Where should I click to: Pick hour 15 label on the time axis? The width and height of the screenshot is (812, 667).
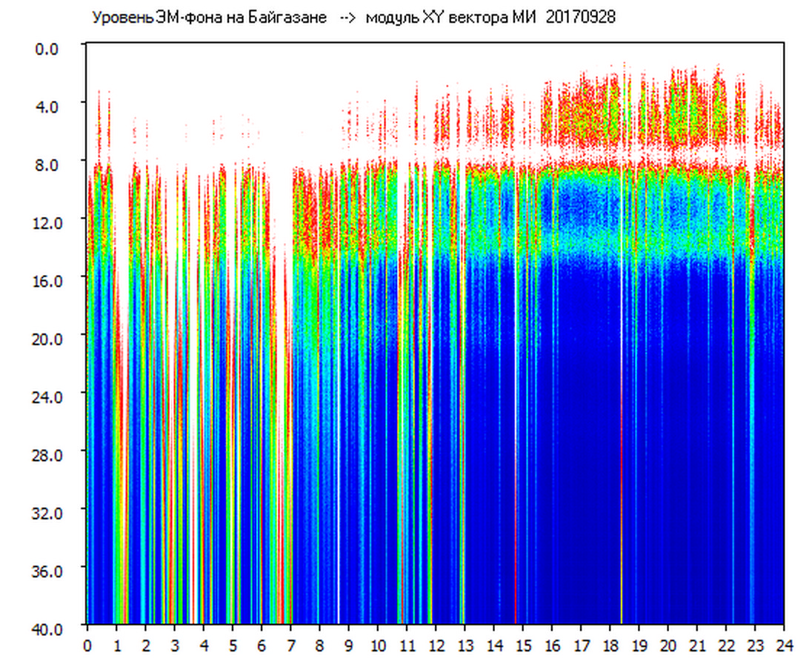[x=523, y=646]
